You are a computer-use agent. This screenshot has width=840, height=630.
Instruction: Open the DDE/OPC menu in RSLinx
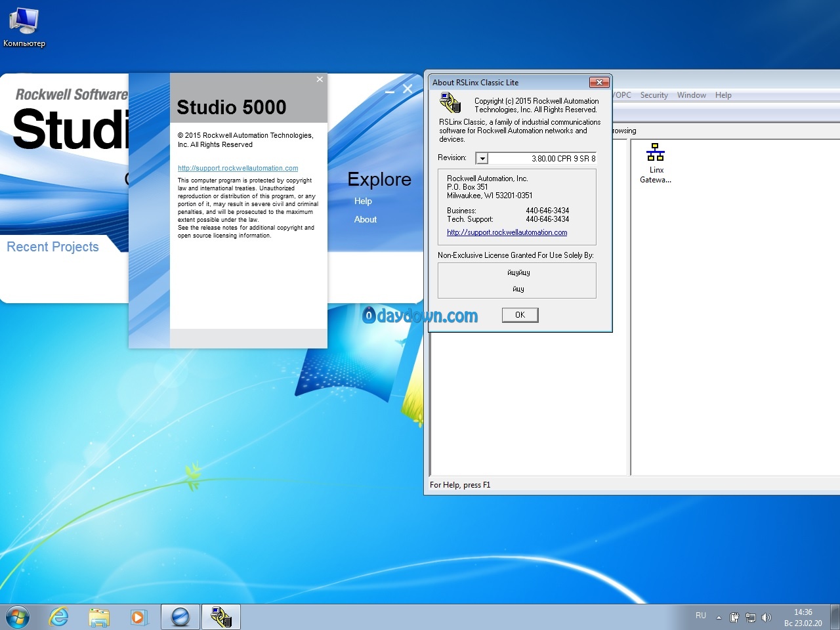pyautogui.click(x=622, y=95)
